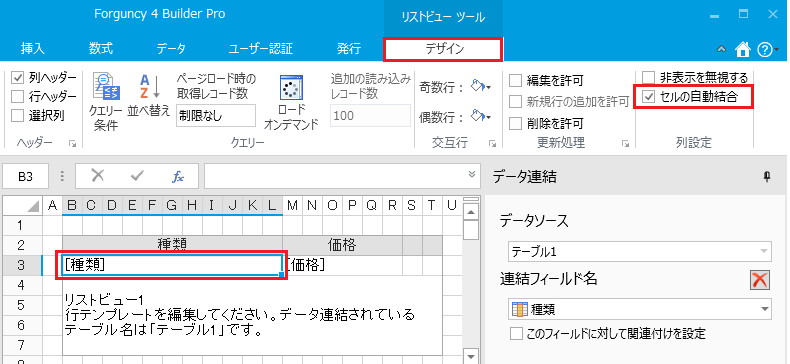Switch to the デザイン tab

443,49
